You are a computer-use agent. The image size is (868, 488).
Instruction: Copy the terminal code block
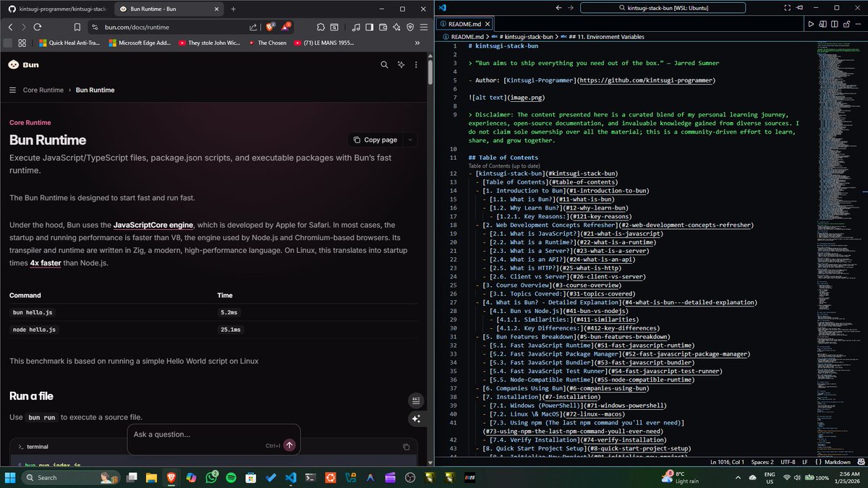pyautogui.click(x=407, y=447)
